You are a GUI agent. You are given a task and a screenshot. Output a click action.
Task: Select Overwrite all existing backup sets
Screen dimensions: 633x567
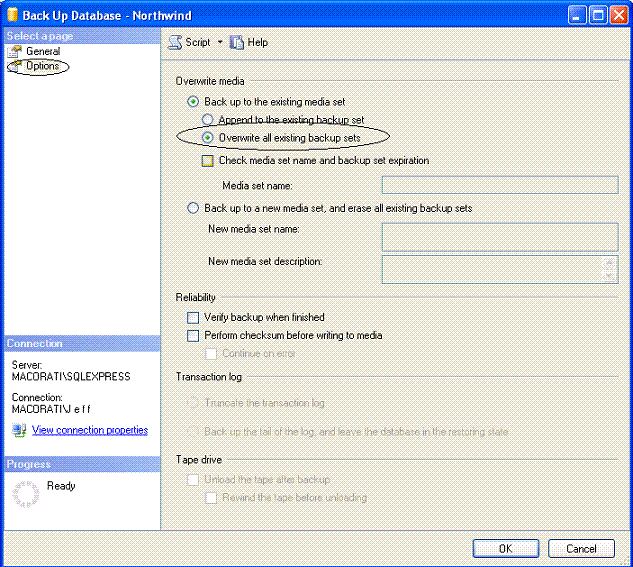(208, 138)
